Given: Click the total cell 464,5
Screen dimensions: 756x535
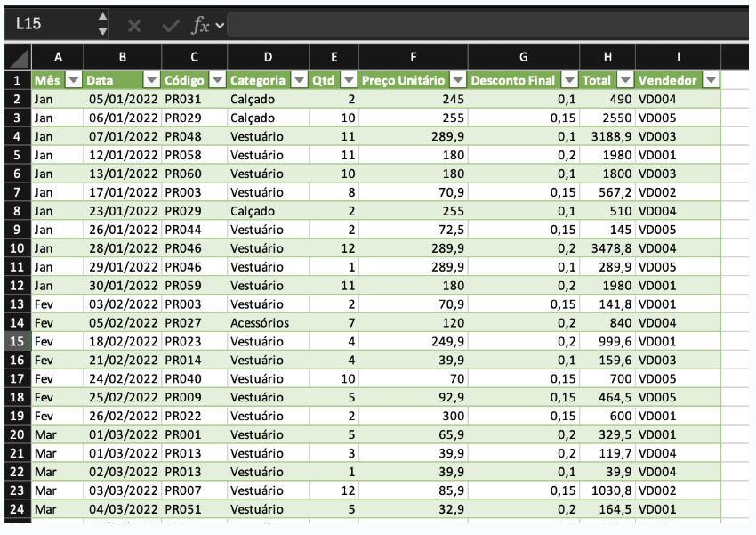Looking at the screenshot, I should [607, 398].
